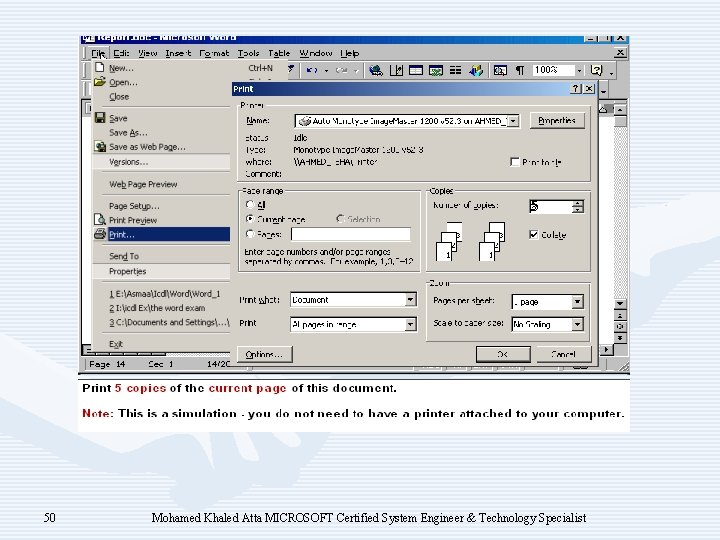Enable the Print to file checkbox
The image size is (720, 540).
pyautogui.click(x=515, y=162)
